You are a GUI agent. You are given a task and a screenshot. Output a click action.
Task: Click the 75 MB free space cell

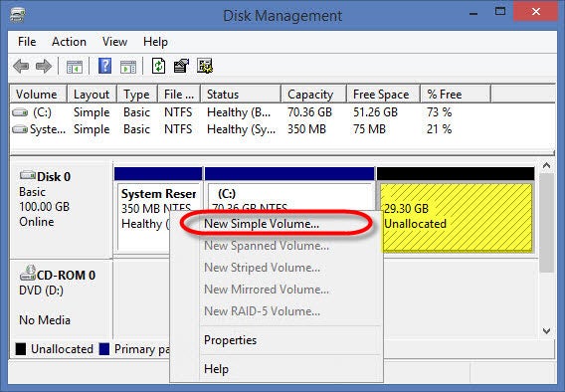(369, 129)
